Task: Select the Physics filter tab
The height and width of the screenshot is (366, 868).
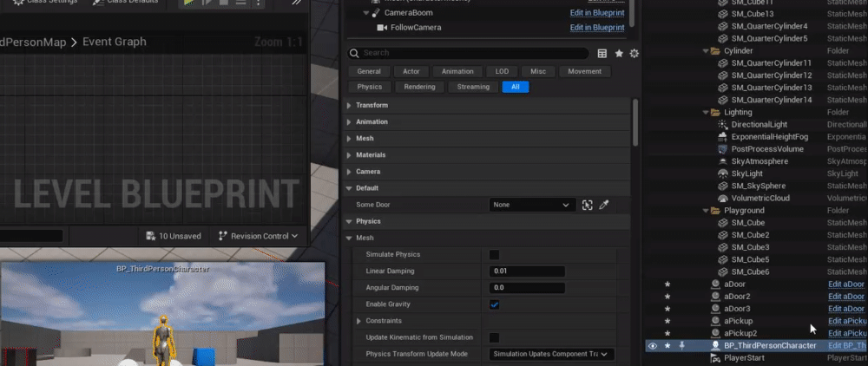Action: 369,87
